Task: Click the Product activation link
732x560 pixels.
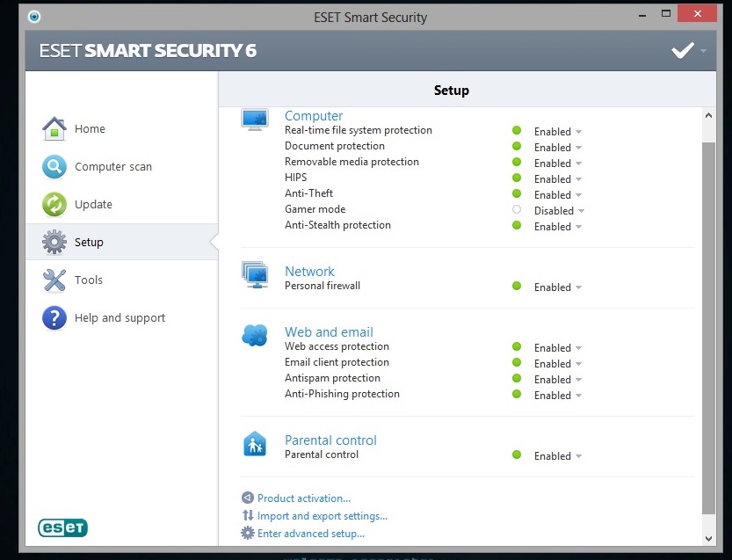Action: pos(304,498)
